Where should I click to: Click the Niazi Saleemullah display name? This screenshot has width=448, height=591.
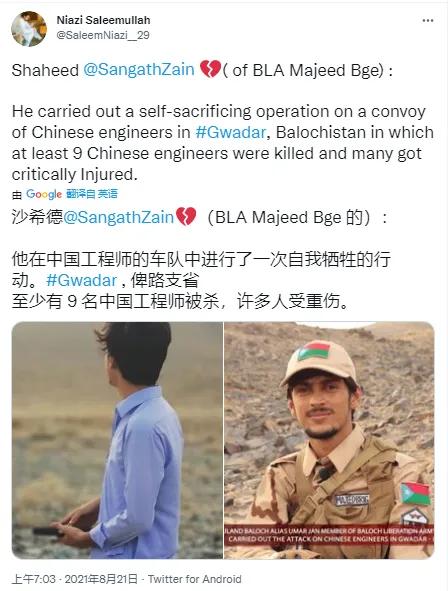(x=103, y=20)
